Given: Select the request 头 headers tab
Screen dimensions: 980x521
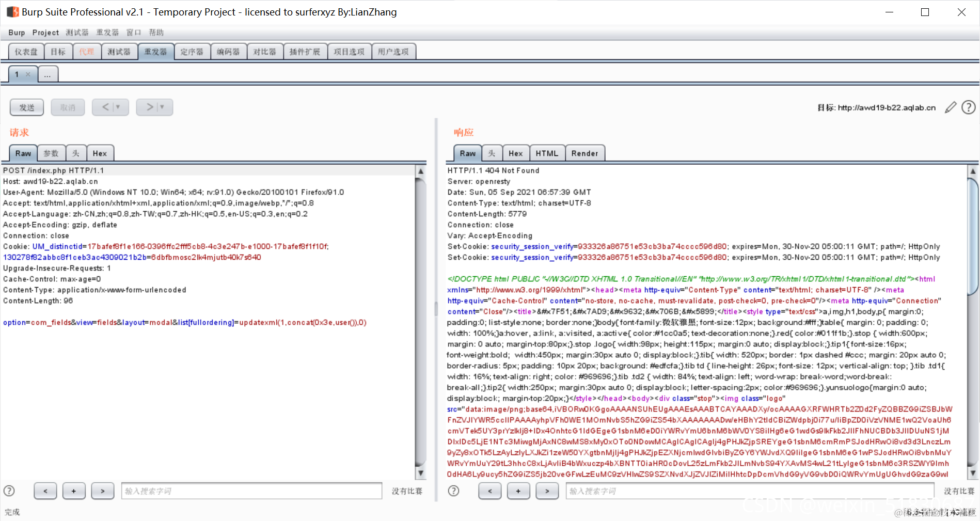Looking at the screenshot, I should 76,153.
